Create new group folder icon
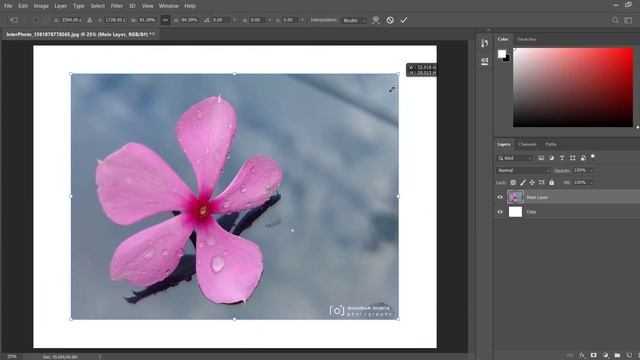The height and width of the screenshot is (360, 640). [x=618, y=356]
